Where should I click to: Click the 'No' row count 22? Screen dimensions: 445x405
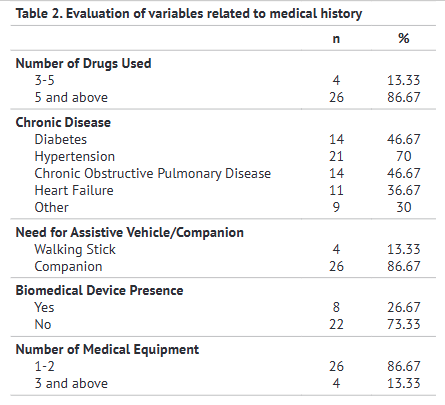pos(336,324)
